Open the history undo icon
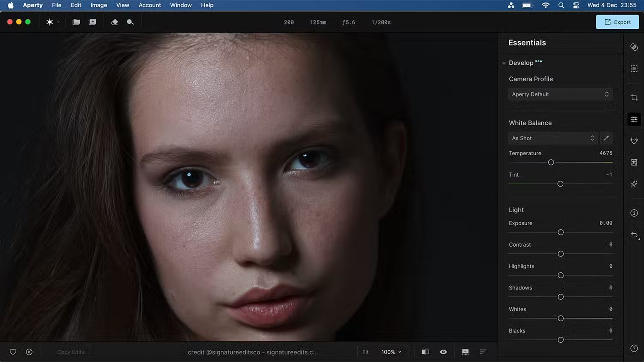 click(x=634, y=235)
